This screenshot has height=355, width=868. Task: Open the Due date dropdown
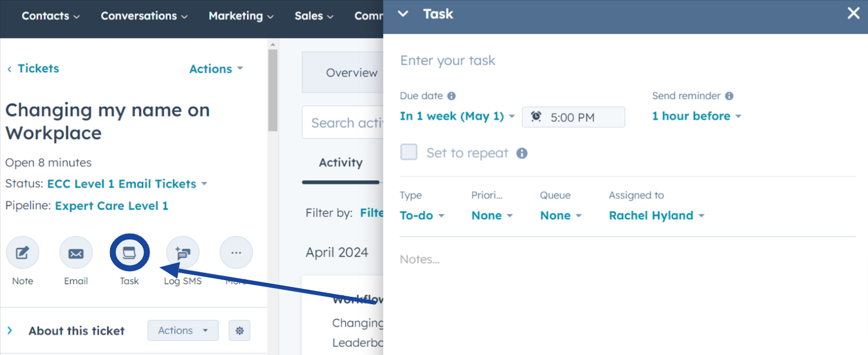(x=457, y=116)
